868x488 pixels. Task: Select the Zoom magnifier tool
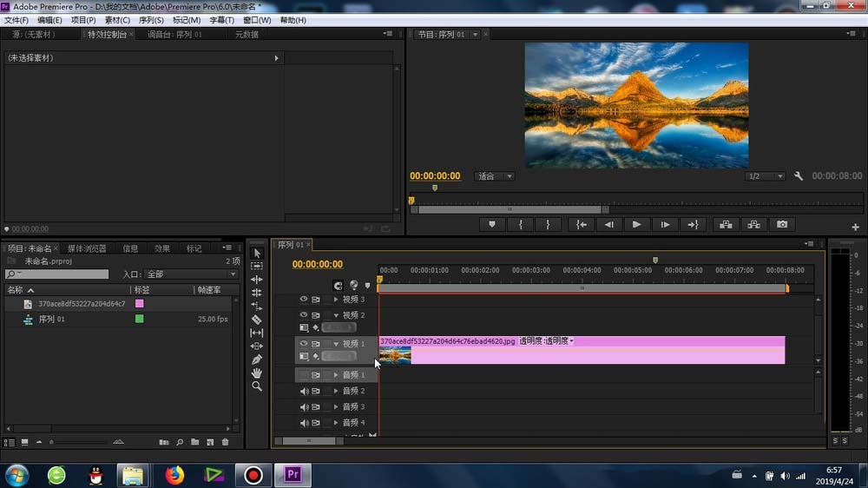coord(257,386)
